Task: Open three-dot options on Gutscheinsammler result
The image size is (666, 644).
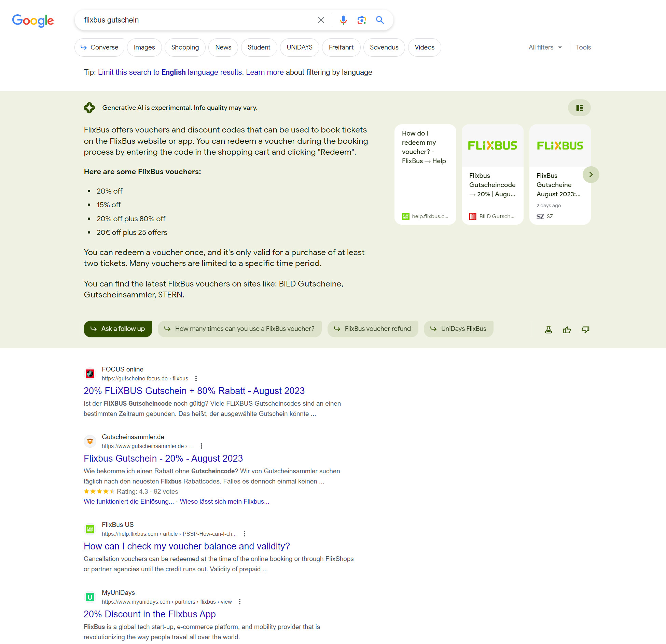Action: coord(201,446)
